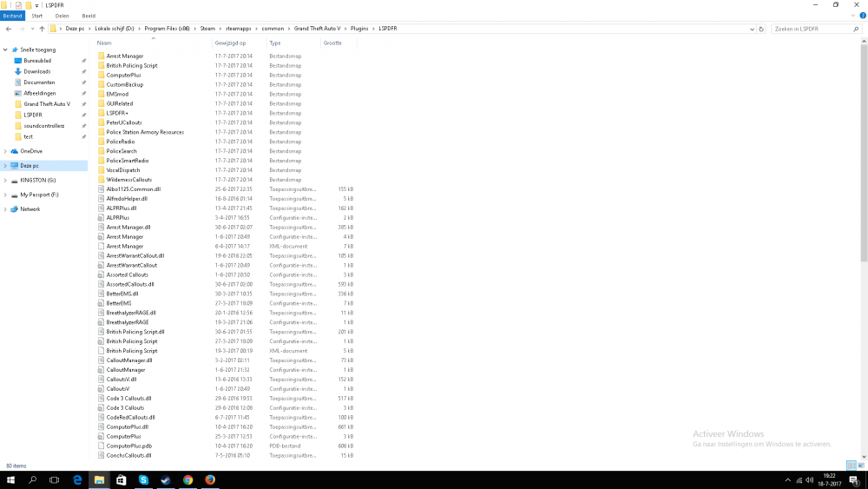Viewport: 868px width, 489px height.
Task: Click Grand Theft Auto V breadcrumb
Action: [x=317, y=29]
